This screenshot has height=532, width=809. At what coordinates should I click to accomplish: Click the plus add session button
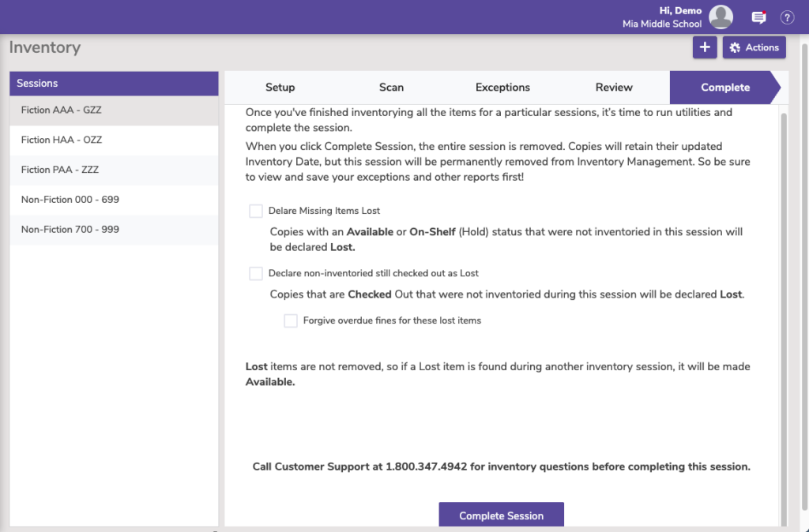coord(705,47)
